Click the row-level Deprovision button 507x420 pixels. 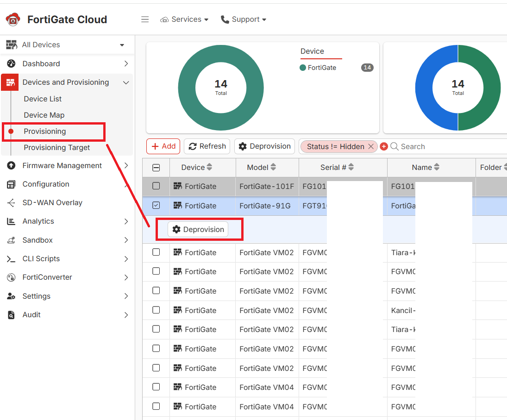coord(198,229)
